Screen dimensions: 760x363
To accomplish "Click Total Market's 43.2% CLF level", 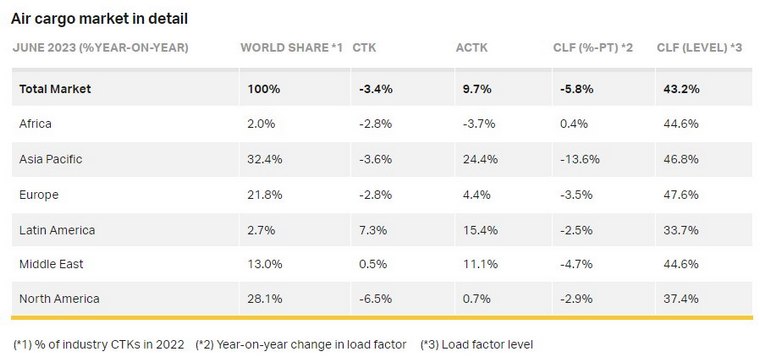I will pyautogui.click(x=681, y=89).
